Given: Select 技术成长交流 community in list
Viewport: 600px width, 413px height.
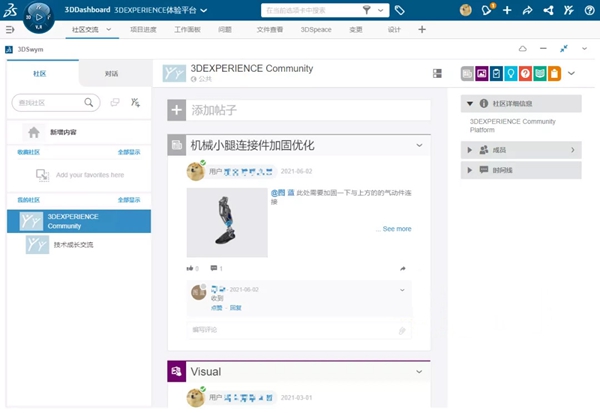Looking at the screenshot, I should coord(75,244).
